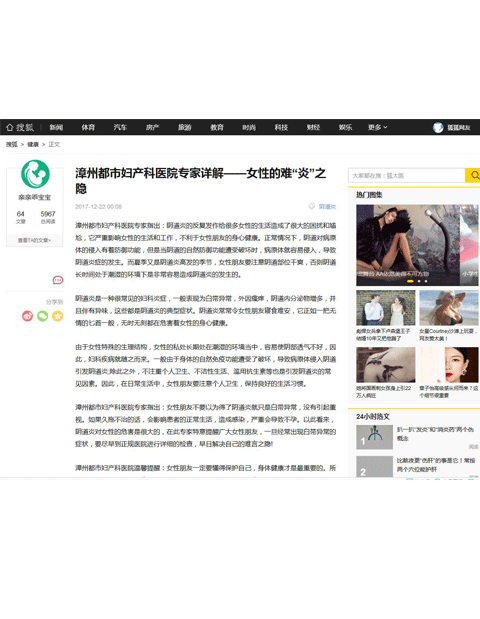480x619 pixels.
Task: Share article via the Weibo icon
Action: pos(27,316)
